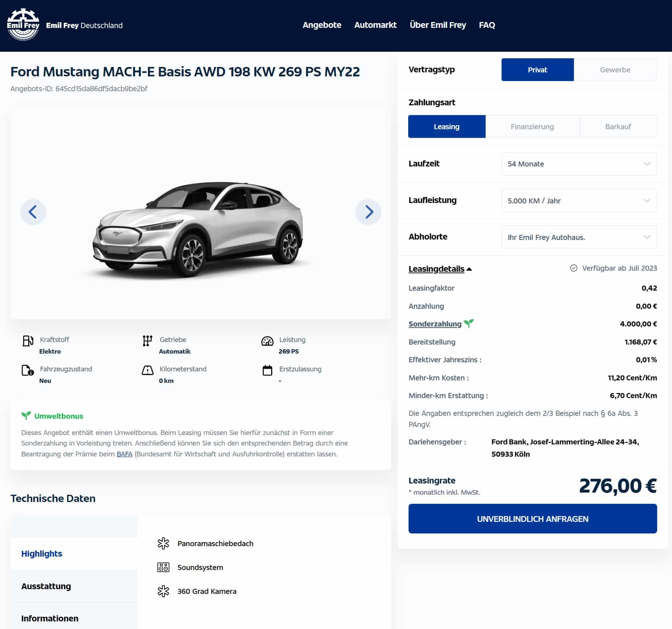Click the Technische Daten heading

pos(53,498)
